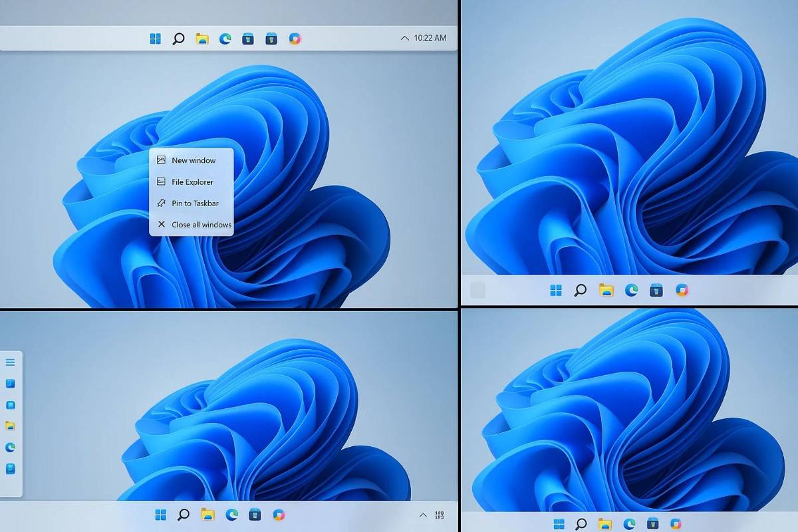The image size is (798, 532).
Task: Open Microsoft Store on the bottom-right desktop taskbar
Action: (652, 523)
